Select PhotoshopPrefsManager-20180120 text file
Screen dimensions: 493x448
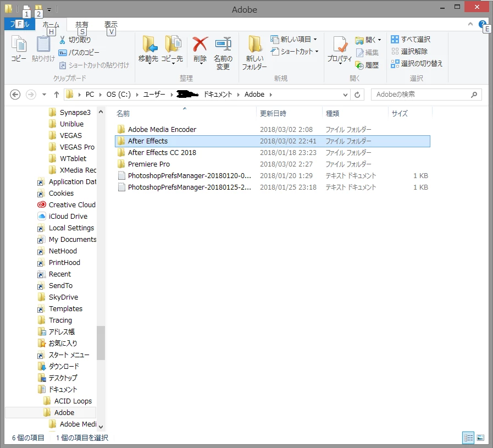[x=273, y=176]
